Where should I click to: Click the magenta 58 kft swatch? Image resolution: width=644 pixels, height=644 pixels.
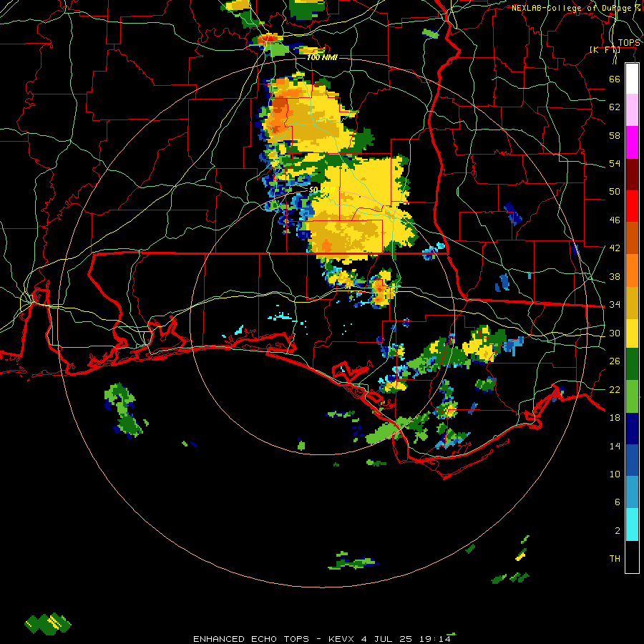pyautogui.click(x=632, y=142)
